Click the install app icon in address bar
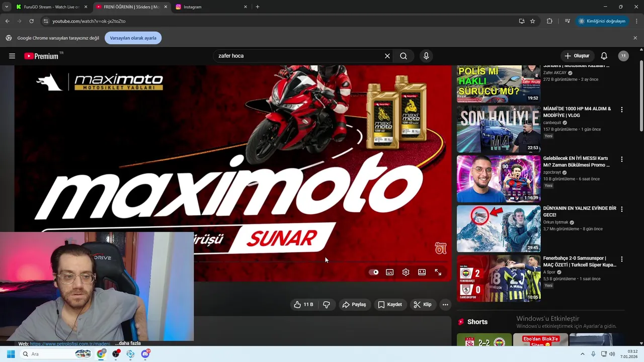644x362 pixels. tap(522, 21)
